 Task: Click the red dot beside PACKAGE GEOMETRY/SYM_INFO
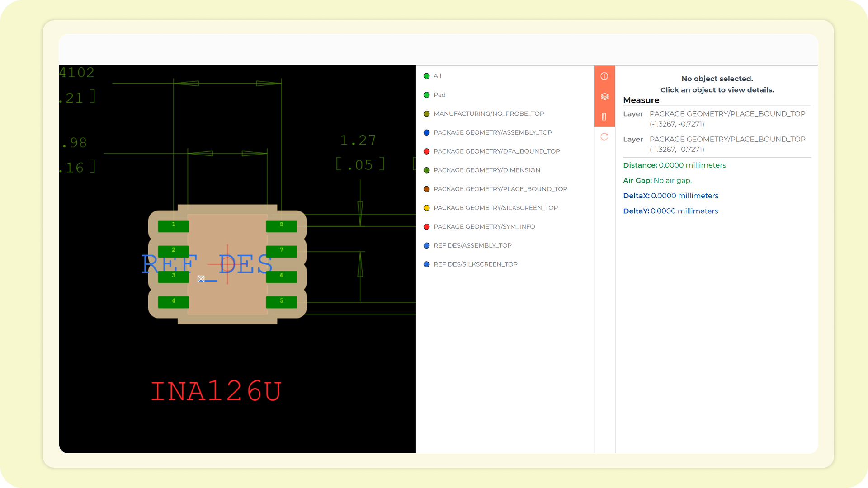(x=426, y=227)
